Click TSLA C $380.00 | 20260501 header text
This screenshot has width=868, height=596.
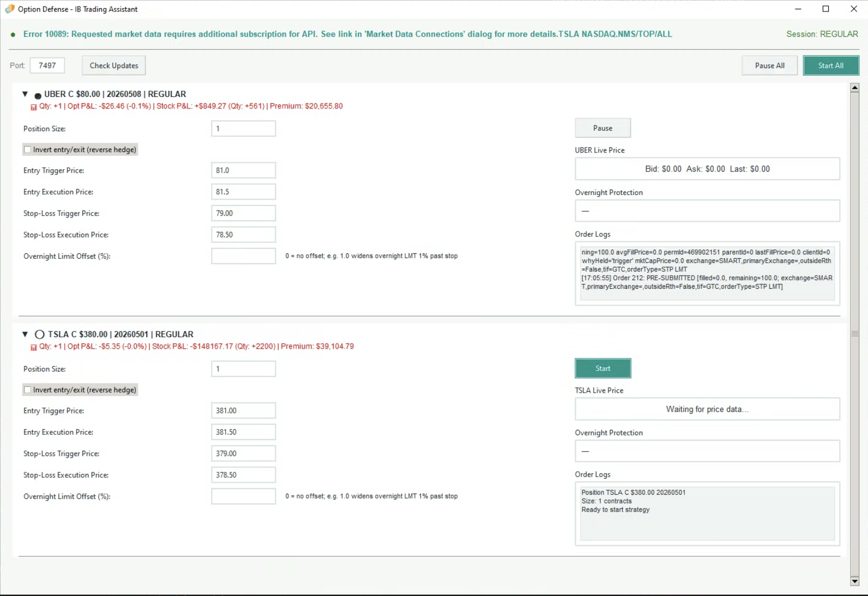click(120, 335)
